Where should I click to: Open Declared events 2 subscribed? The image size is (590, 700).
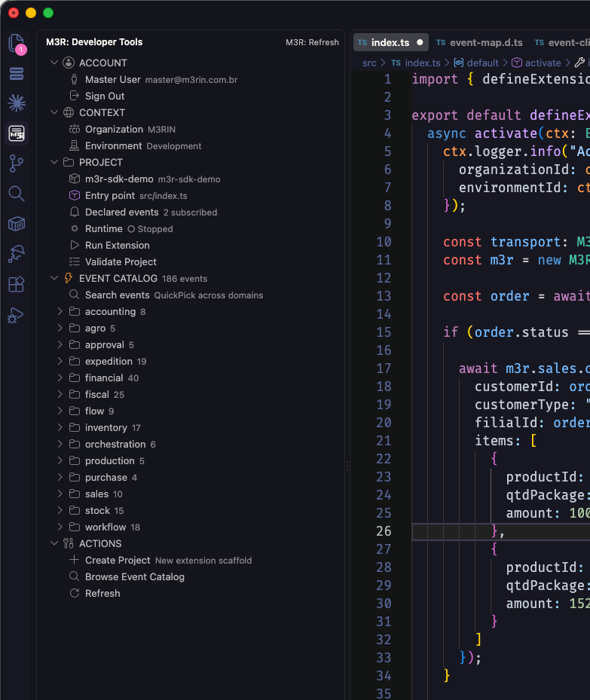pyautogui.click(x=192, y=212)
